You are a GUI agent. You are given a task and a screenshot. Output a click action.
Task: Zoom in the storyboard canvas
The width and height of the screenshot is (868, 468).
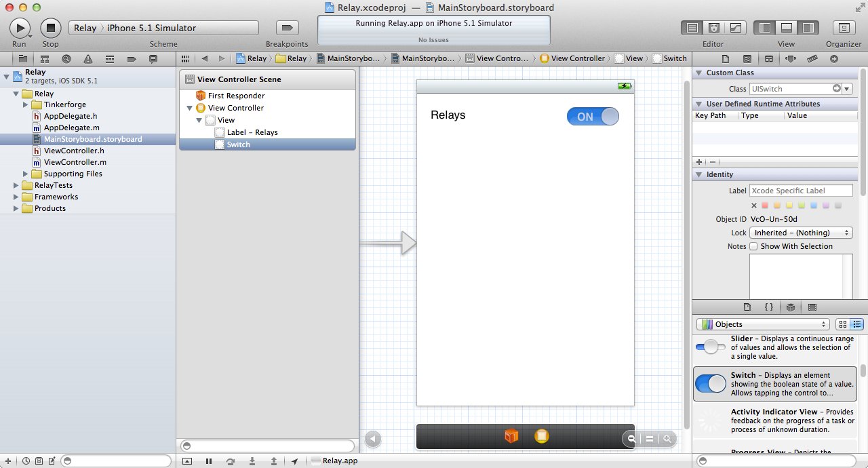click(667, 439)
